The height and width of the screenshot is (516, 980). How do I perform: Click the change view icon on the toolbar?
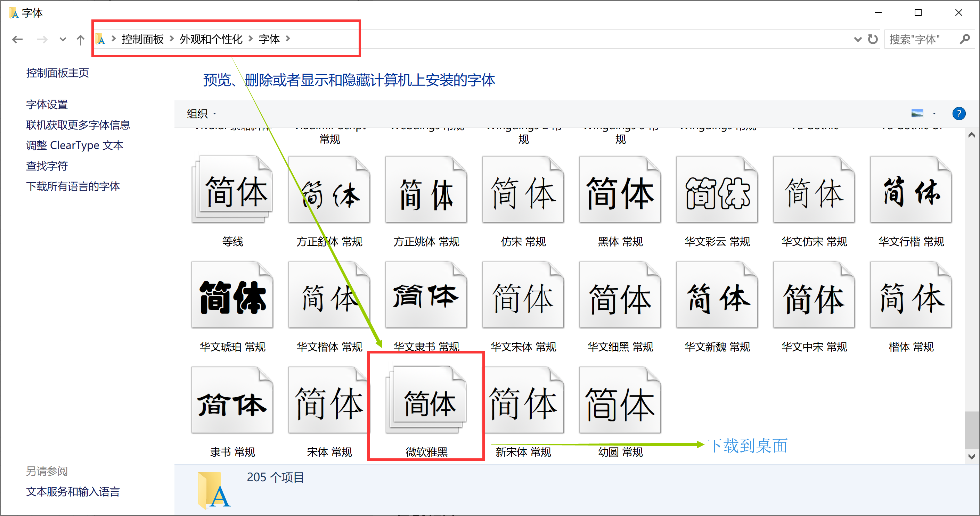[x=917, y=113]
